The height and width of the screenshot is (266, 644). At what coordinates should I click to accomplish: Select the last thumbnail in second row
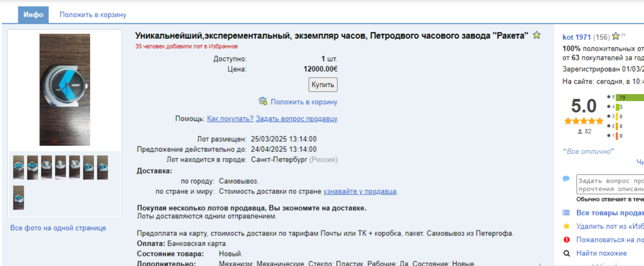coord(19,198)
